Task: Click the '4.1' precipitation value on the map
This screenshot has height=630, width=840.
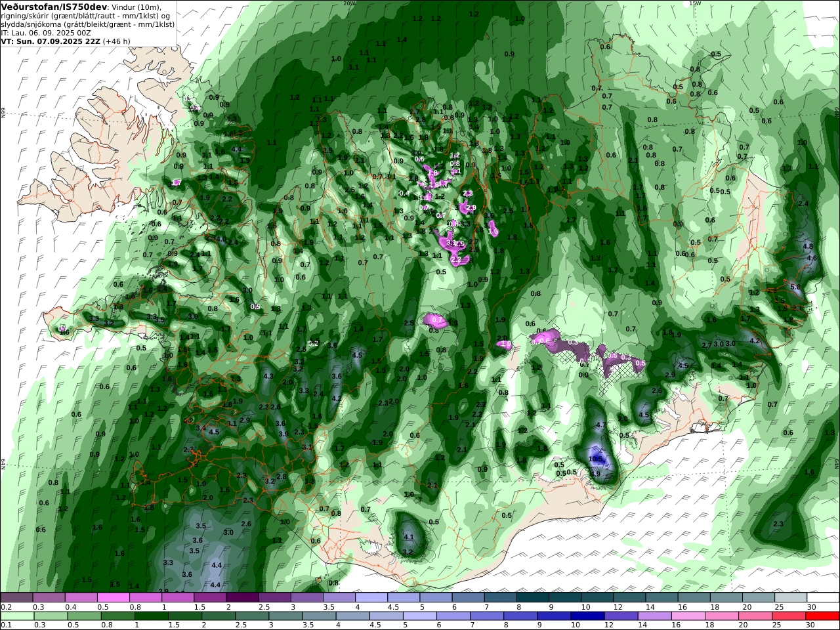Action: coord(408,537)
